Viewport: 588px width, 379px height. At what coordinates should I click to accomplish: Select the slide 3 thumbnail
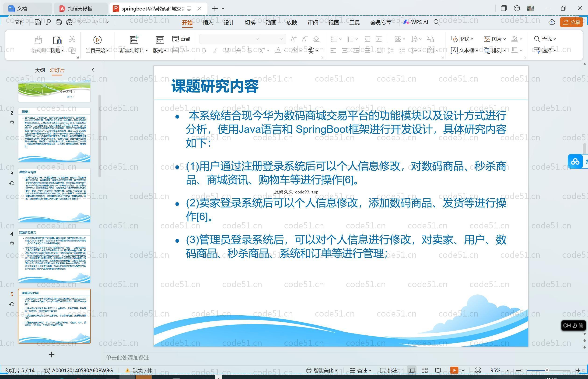(54, 195)
